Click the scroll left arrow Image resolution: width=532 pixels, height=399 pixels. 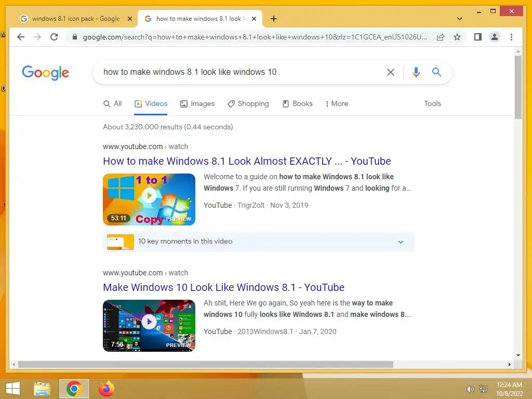coord(14,364)
